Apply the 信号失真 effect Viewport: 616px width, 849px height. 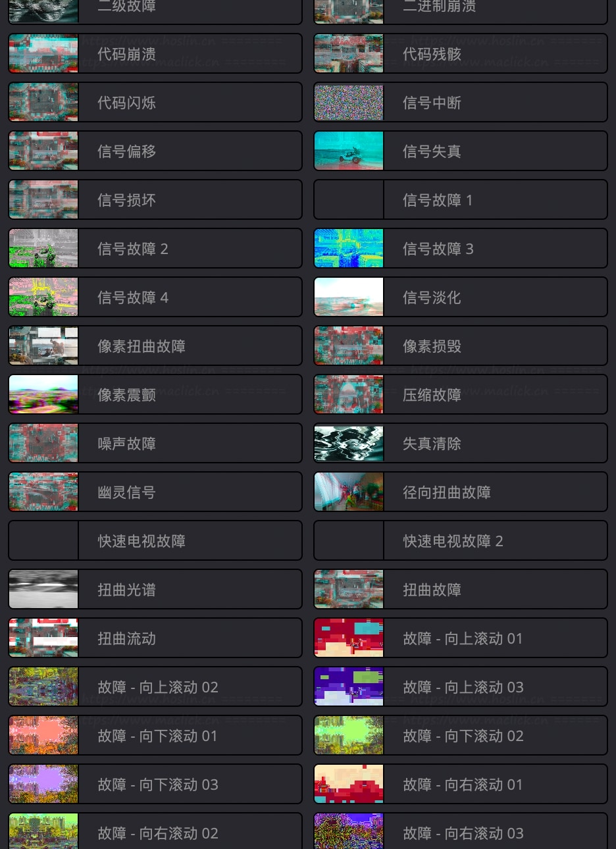pyautogui.click(x=461, y=151)
